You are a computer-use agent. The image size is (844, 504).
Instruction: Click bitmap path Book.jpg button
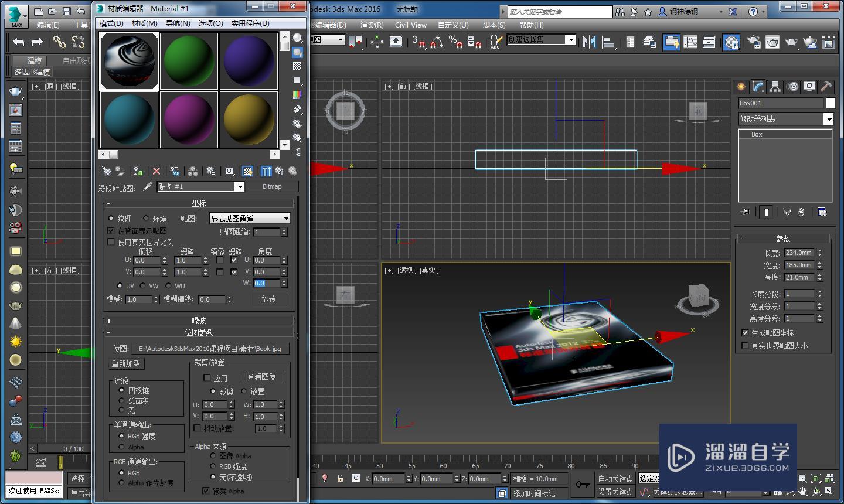click(x=209, y=349)
